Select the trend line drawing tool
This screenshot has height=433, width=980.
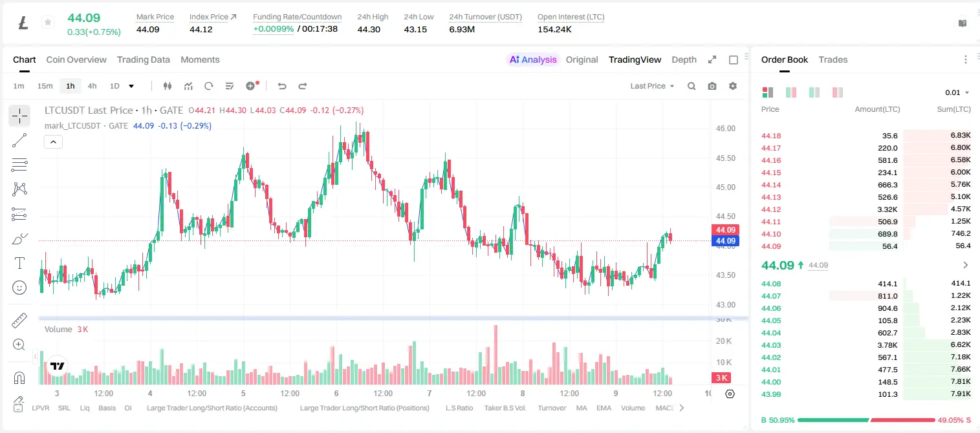(19, 140)
